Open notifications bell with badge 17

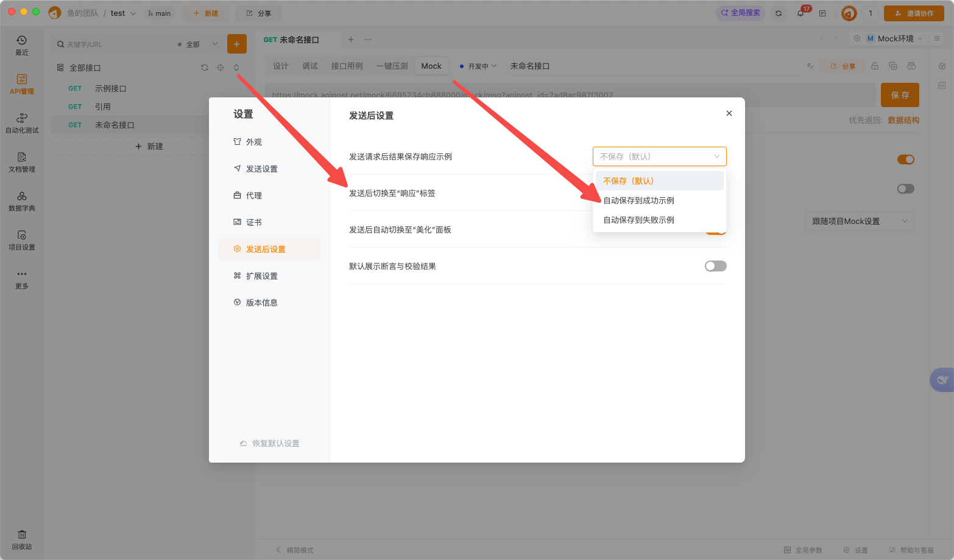[x=800, y=13]
